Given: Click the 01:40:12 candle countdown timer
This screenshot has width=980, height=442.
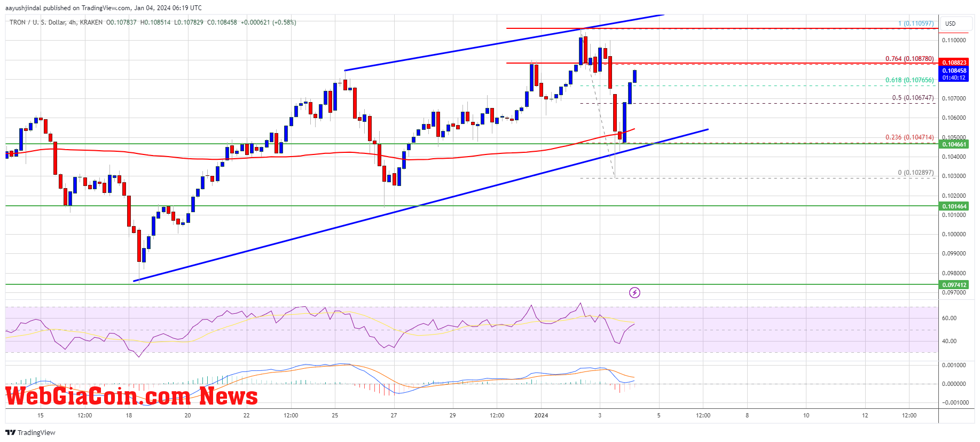Looking at the screenshot, I should [954, 77].
